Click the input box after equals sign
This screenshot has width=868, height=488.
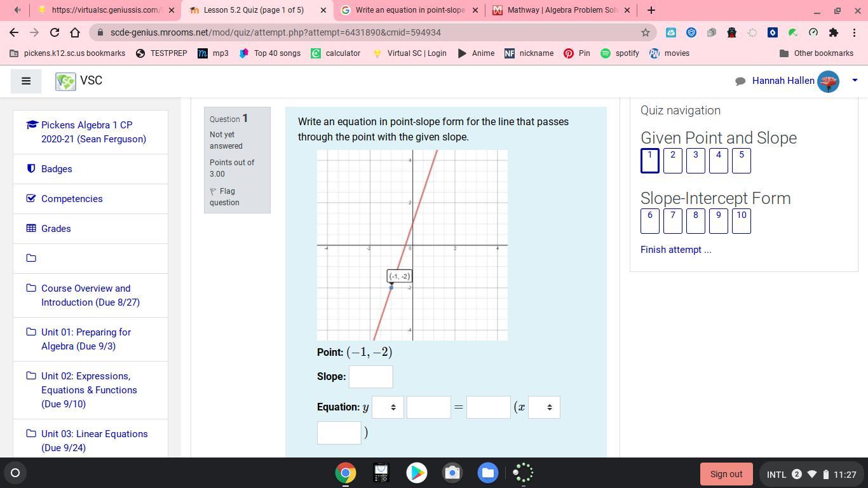pos(489,407)
